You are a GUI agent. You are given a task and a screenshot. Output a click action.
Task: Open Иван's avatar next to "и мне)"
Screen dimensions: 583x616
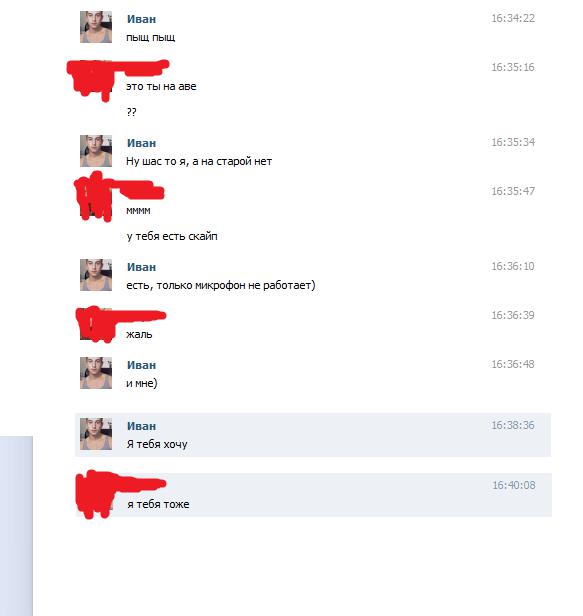tap(96, 373)
